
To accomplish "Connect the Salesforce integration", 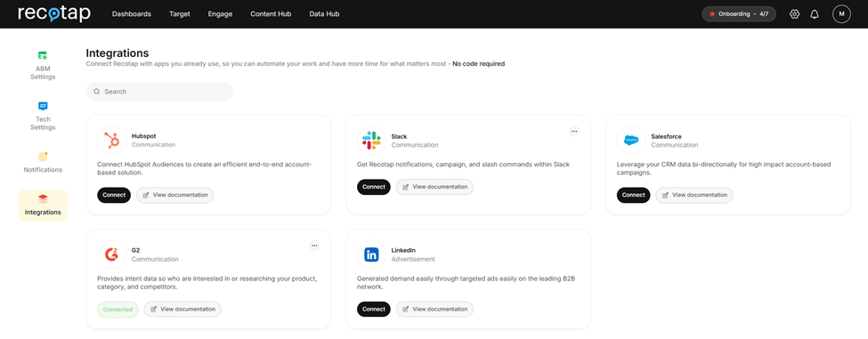I will (x=633, y=195).
